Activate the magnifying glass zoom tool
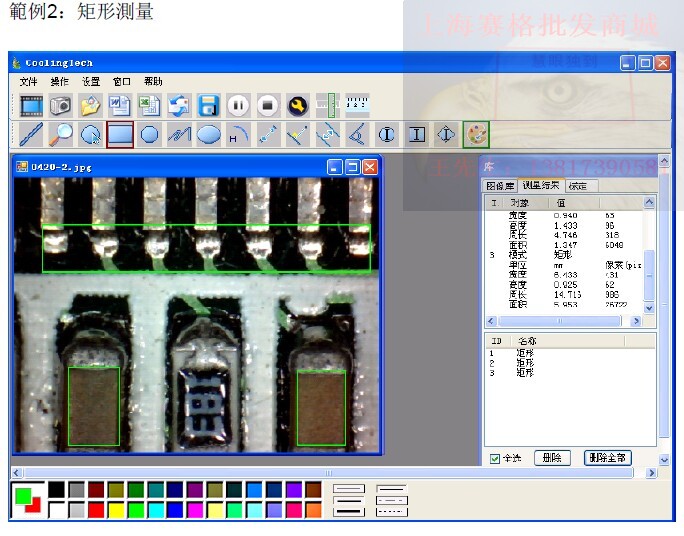Image resolution: width=684 pixels, height=536 pixels. tap(61, 134)
